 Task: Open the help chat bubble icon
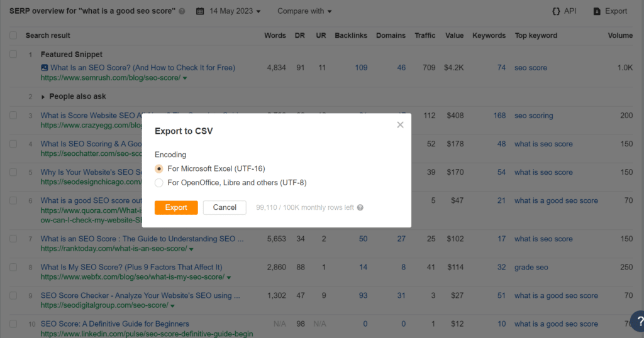(639, 321)
